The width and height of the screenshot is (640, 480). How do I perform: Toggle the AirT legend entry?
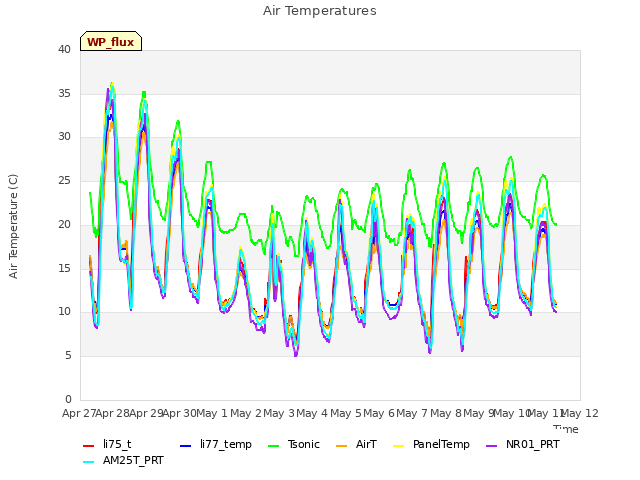point(356,444)
